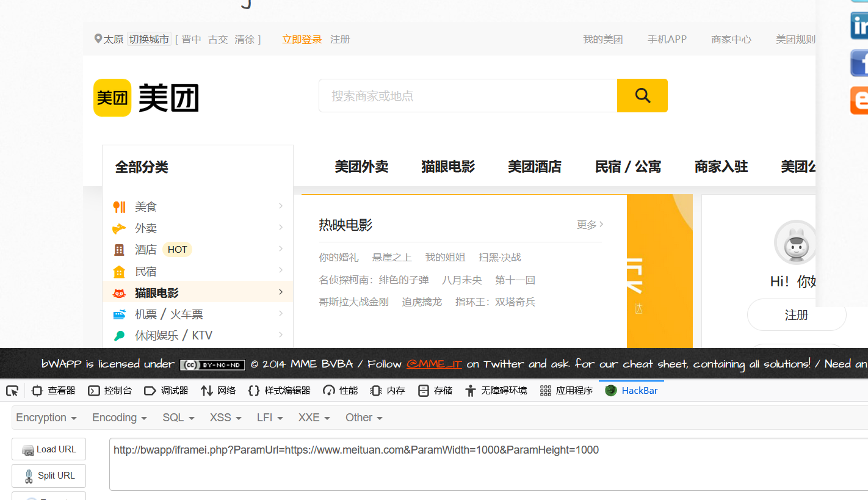Open the Other dropdown in HackBar
The height and width of the screenshot is (500, 868).
[364, 418]
